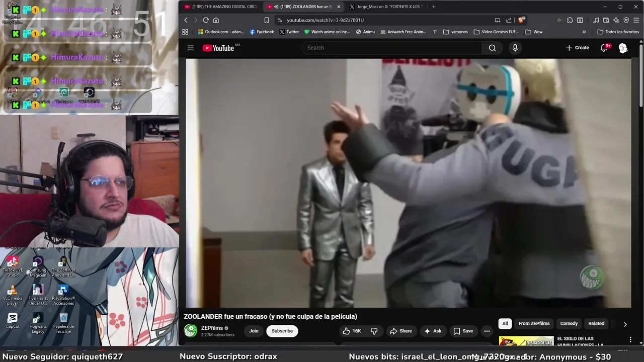Switch to THE AMAZING DIGITAL CIRCUS tab

point(221,7)
